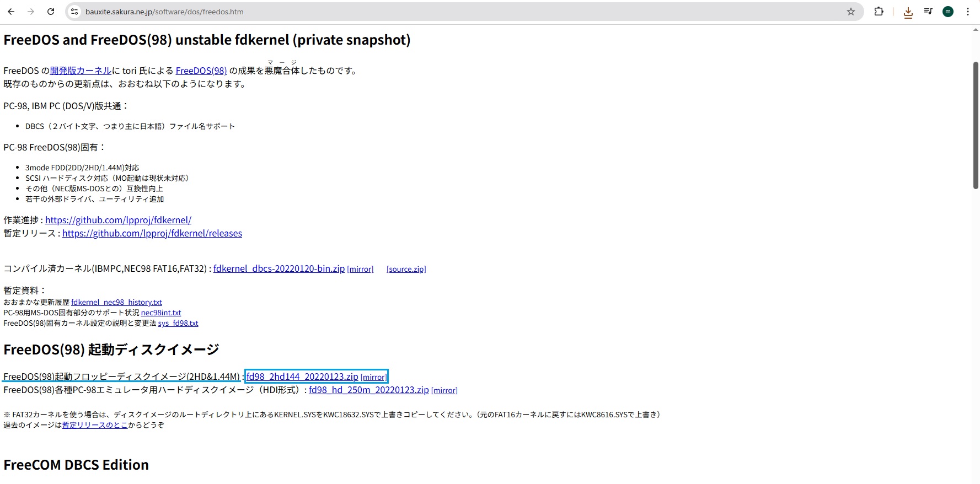The width and height of the screenshot is (980, 484).
Task: Click the FreeCOM DBCS Edition heading
Action: (76, 465)
